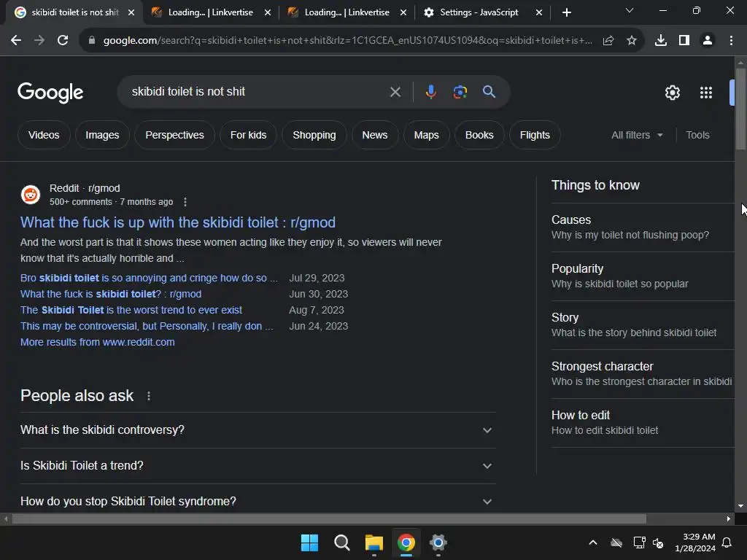Share this page via address bar icon
The width and height of the screenshot is (747, 560).
point(608,41)
